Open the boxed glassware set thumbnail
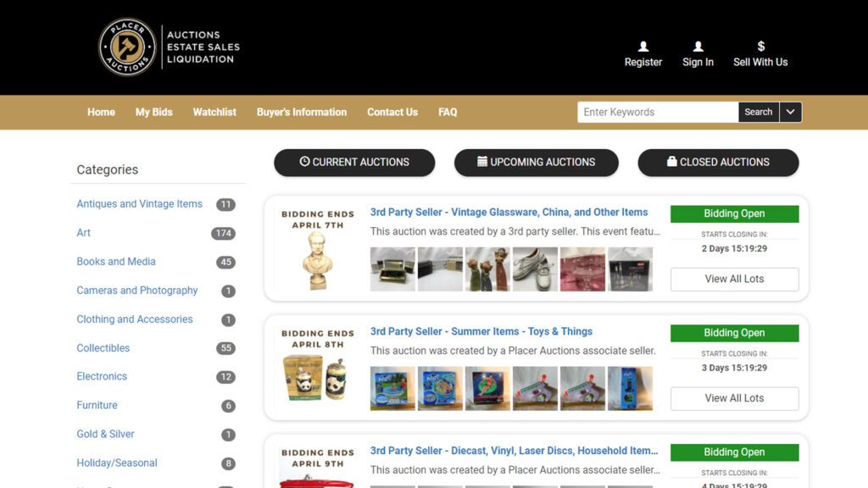This screenshot has height=488, width=868. pyautogui.click(x=630, y=269)
